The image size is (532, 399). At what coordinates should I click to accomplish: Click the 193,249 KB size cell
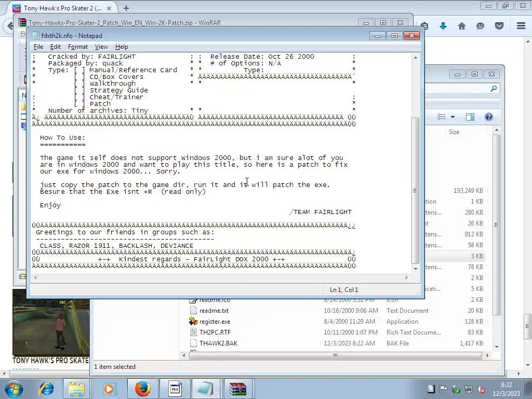[468, 191]
